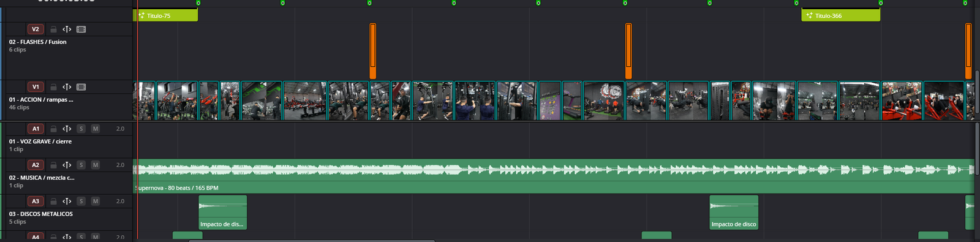
Task: Mute the A1 VOZ GRAVE track
Action: pyautogui.click(x=95, y=129)
